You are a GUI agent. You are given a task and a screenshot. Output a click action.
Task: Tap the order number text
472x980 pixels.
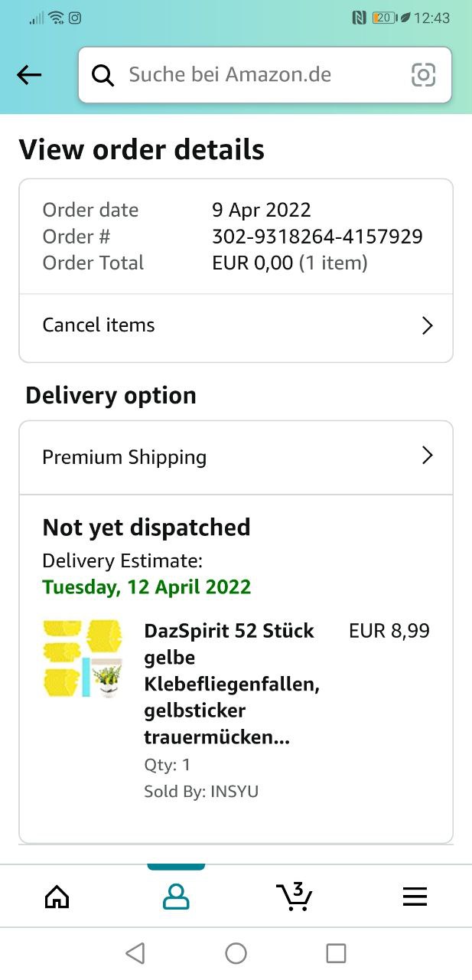point(317,237)
